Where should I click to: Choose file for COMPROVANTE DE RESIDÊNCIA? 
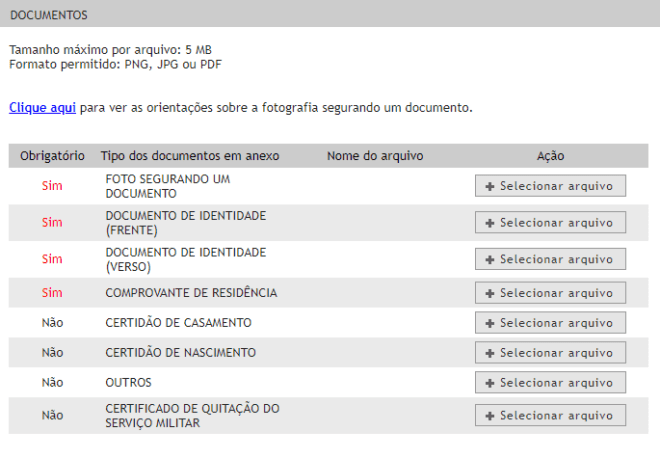click(550, 293)
